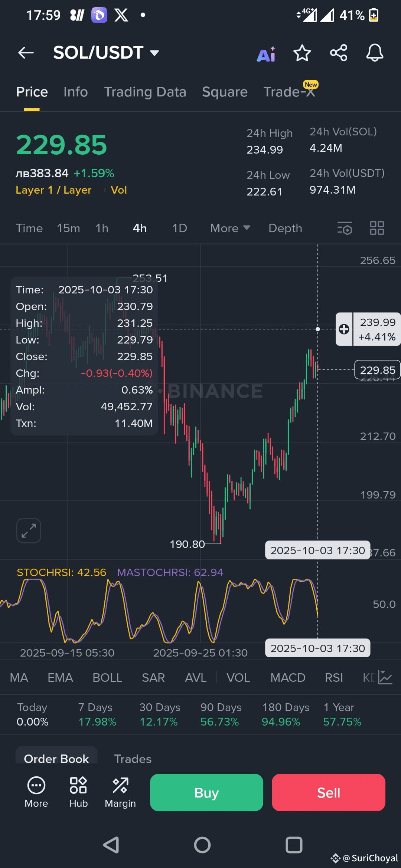Screen dimensions: 401x868
Task: Open indicator settings chart icon
Action: point(385,677)
